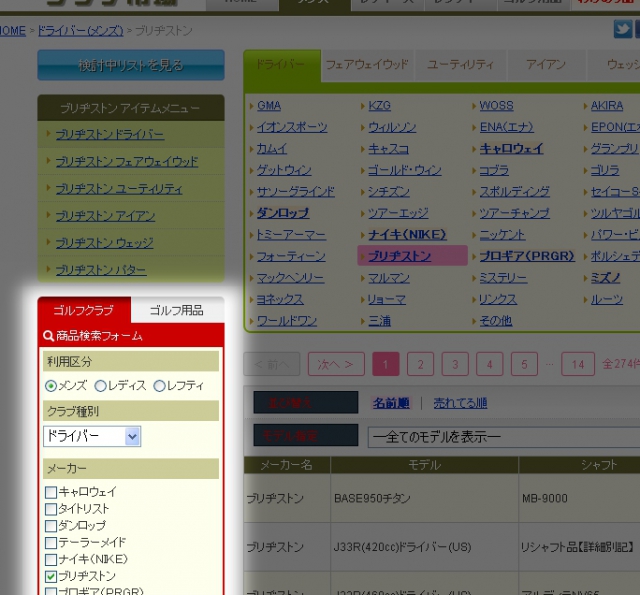Image resolution: width=640 pixels, height=595 pixels.
Task: Open the ダンロップ maker list link
Action: [x=283, y=213]
